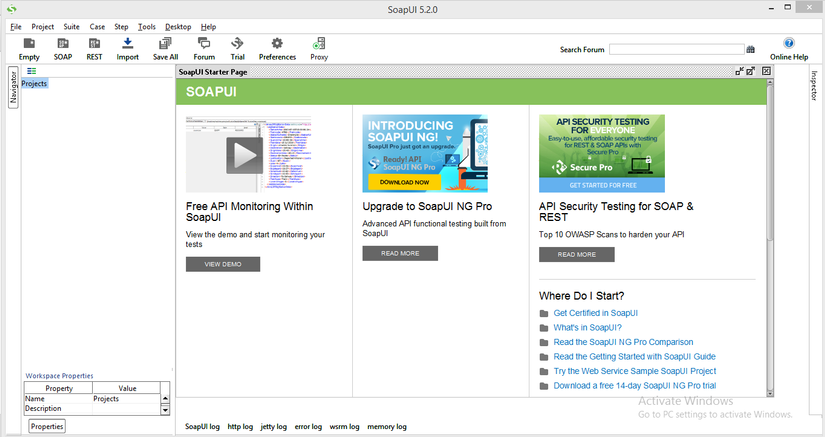The image size is (825, 437).
Task: Save All projects from toolbar
Action: click(165, 49)
